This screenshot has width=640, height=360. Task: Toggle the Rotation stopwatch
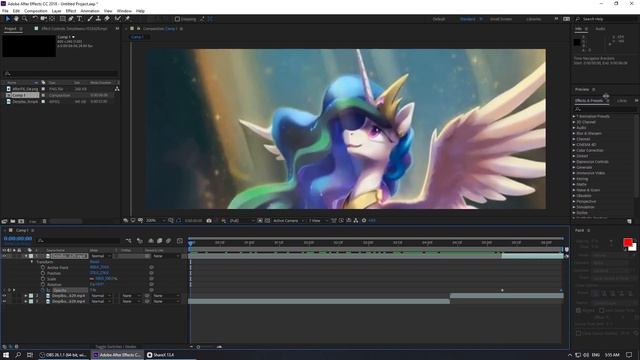click(43, 284)
